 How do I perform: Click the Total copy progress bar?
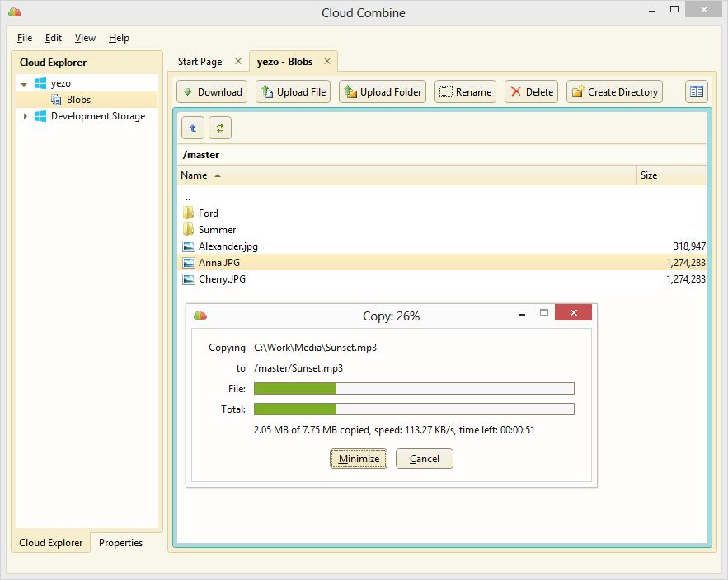pyautogui.click(x=414, y=409)
